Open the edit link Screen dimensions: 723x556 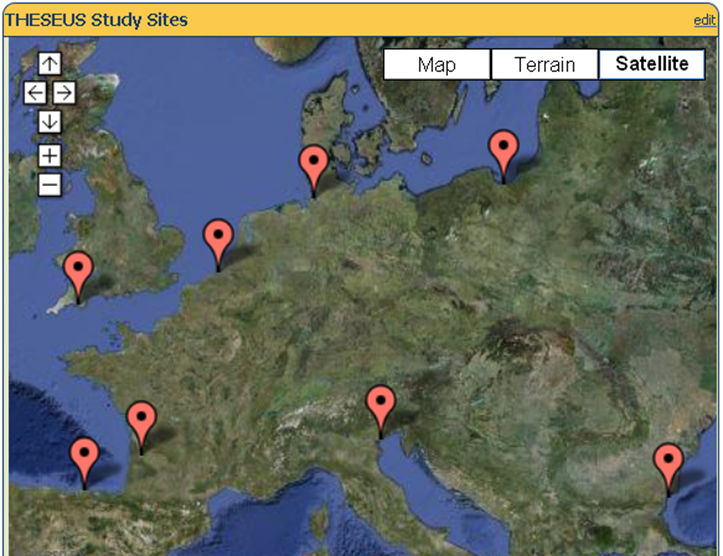point(704,21)
